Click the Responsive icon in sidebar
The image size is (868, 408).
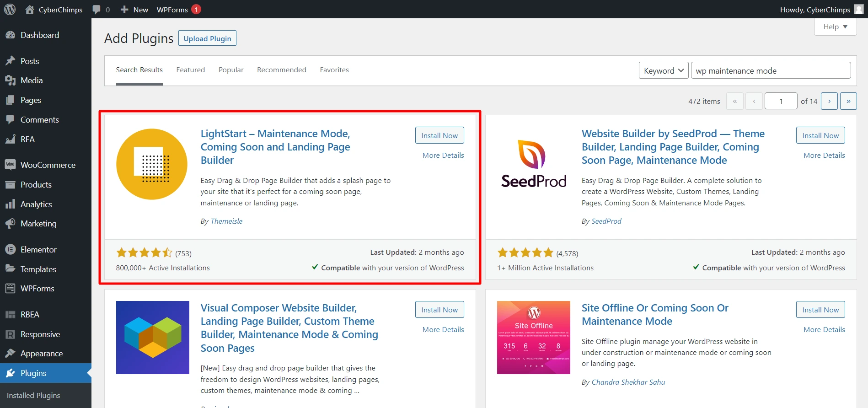[10, 334]
